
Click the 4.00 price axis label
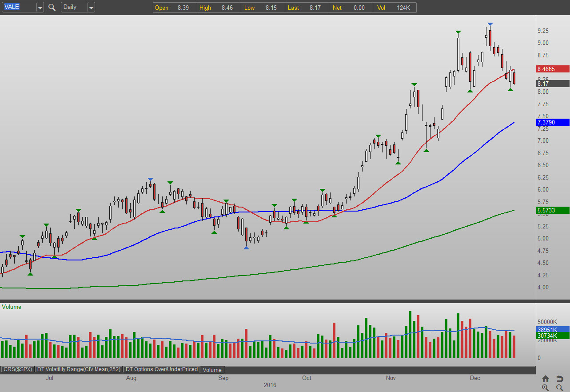coord(543,288)
